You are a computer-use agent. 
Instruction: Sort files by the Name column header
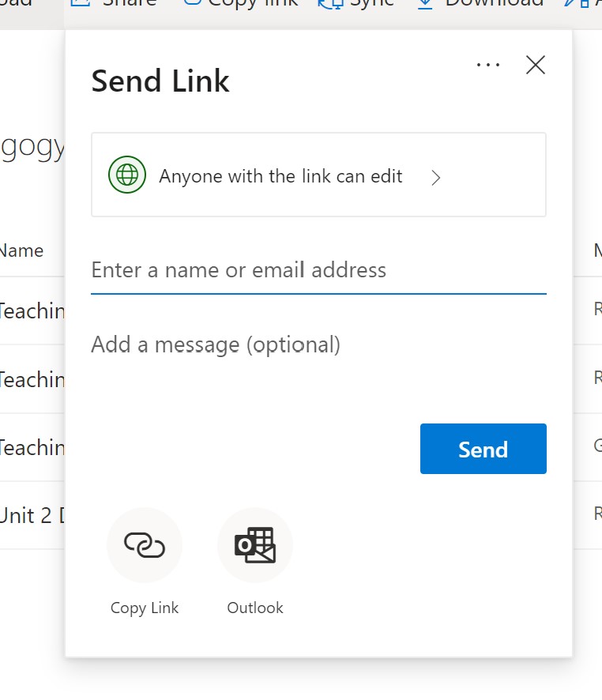click(23, 250)
